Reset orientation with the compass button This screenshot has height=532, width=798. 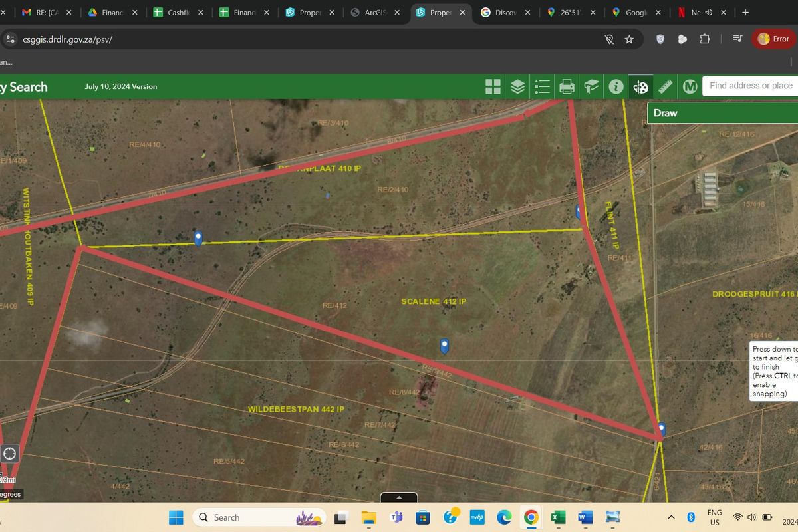[9, 453]
